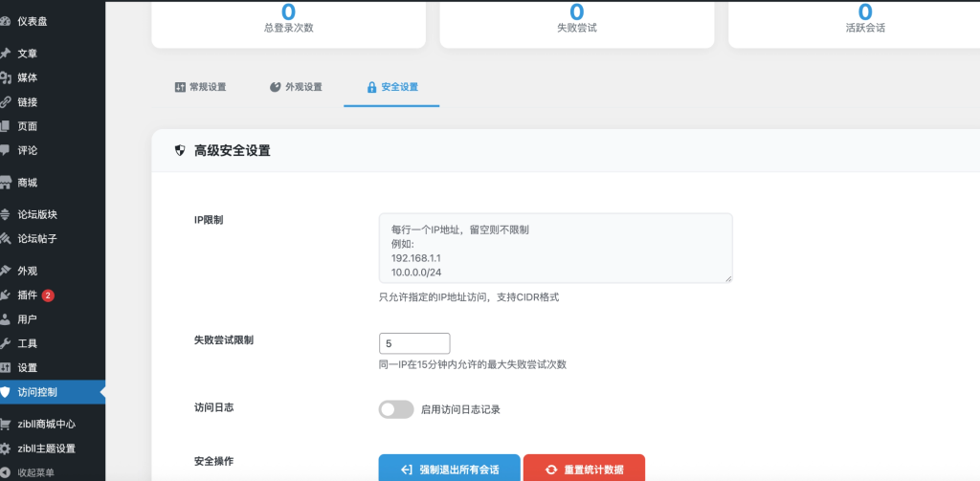Click the 访问控制 shield icon
Viewport: 980px width, 481px height.
click(5, 392)
